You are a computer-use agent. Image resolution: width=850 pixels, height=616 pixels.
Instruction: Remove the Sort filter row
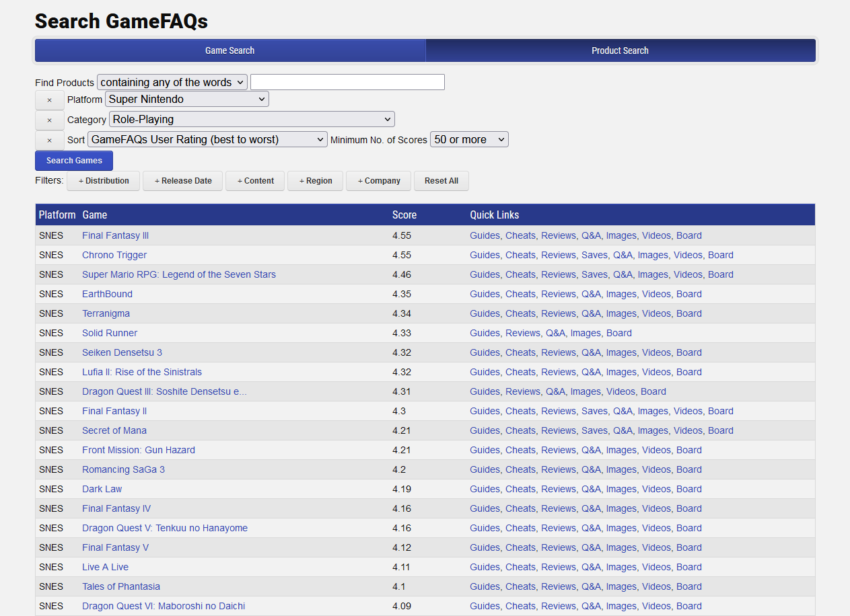[x=49, y=141]
